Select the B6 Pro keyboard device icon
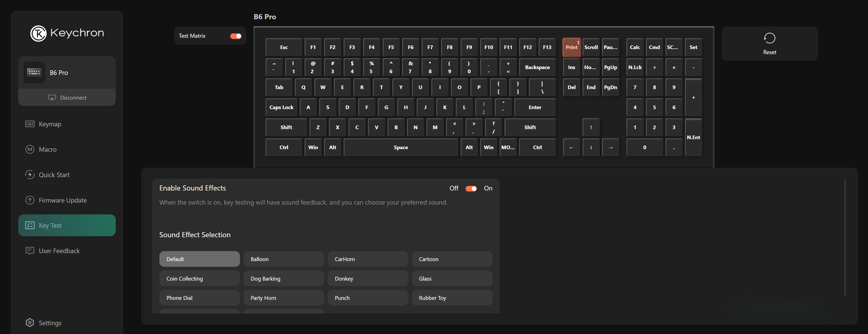 pos(34,72)
